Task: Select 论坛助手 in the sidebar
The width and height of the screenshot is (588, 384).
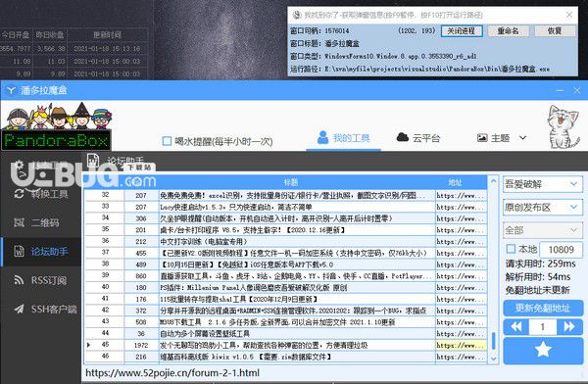Action: coord(41,252)
